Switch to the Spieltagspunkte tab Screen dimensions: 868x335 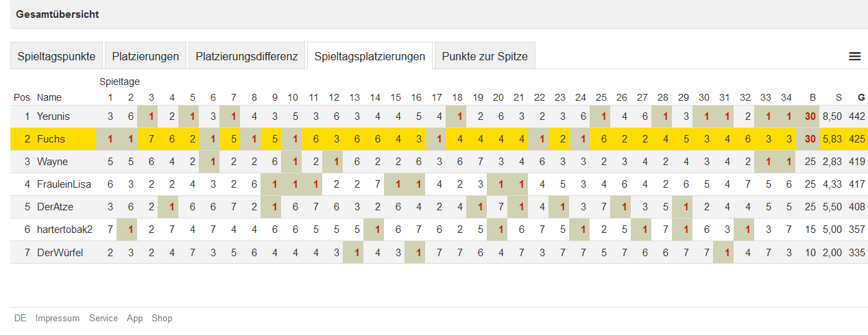click(x=56, y=56)
